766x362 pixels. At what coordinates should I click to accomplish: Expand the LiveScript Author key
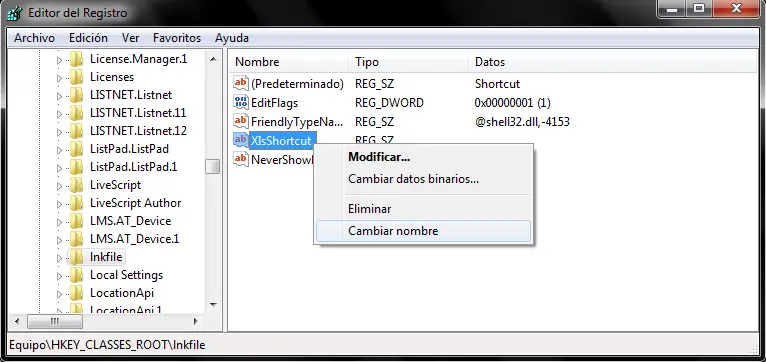[x=59, y=204]
